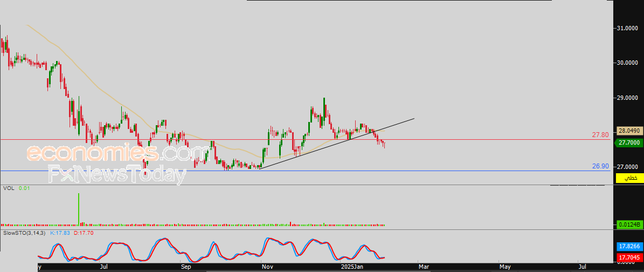Select the red 17.7045 stochastic tag
The image size is (644, 272).
point(629,258)
